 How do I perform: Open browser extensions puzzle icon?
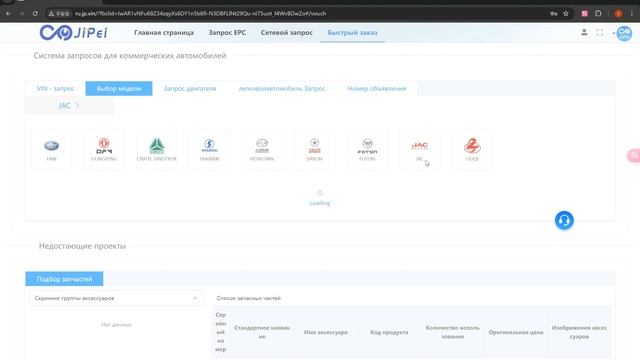click(598, 13)
